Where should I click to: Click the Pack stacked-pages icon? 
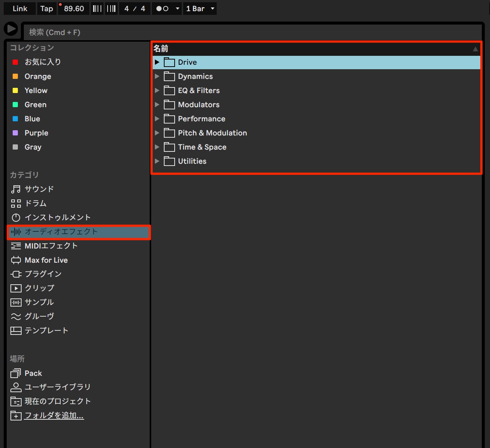[x=16, y=373]
